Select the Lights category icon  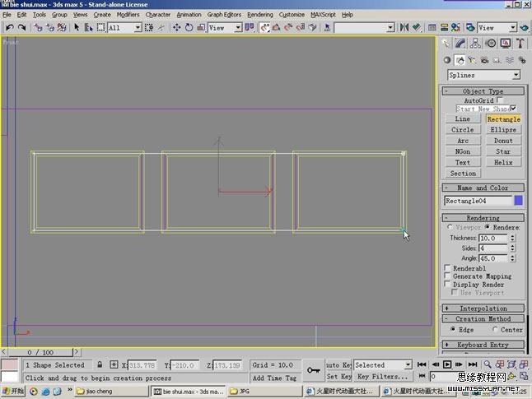472,60
